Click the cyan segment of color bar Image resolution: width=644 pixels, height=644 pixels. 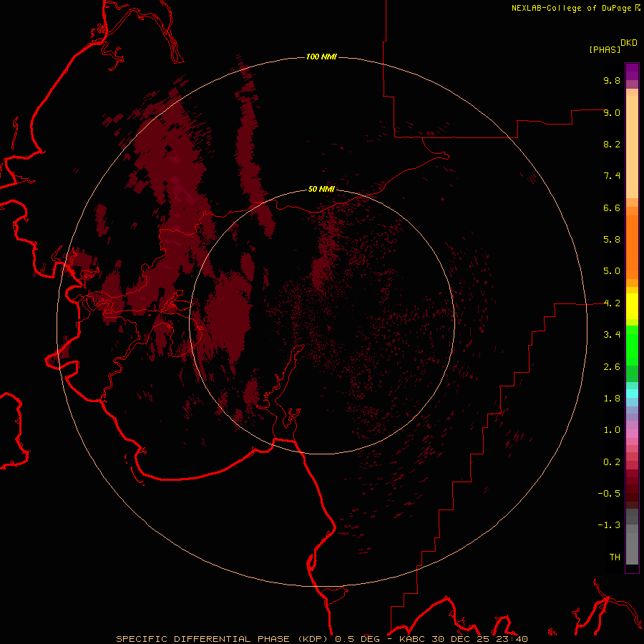(x=632, y=393)
